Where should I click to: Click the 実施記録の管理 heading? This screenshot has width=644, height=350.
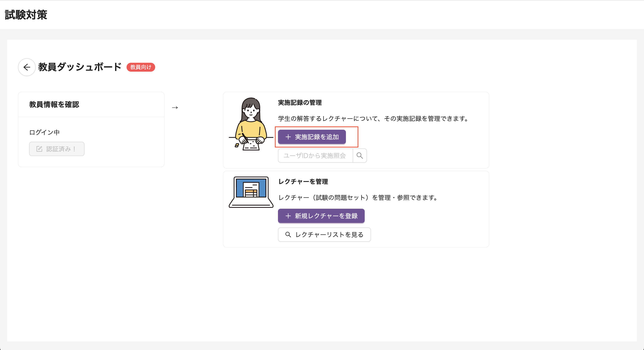[x=299, y=103]
